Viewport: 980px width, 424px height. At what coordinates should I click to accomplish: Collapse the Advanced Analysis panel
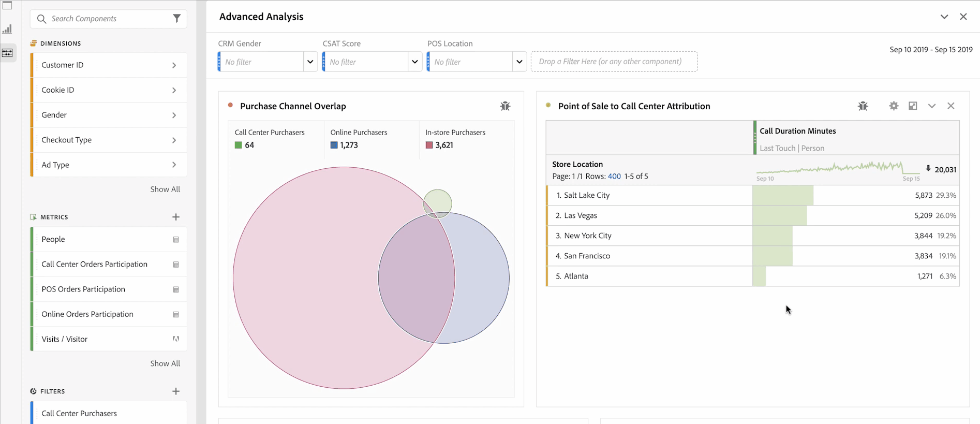pos(944,17)
